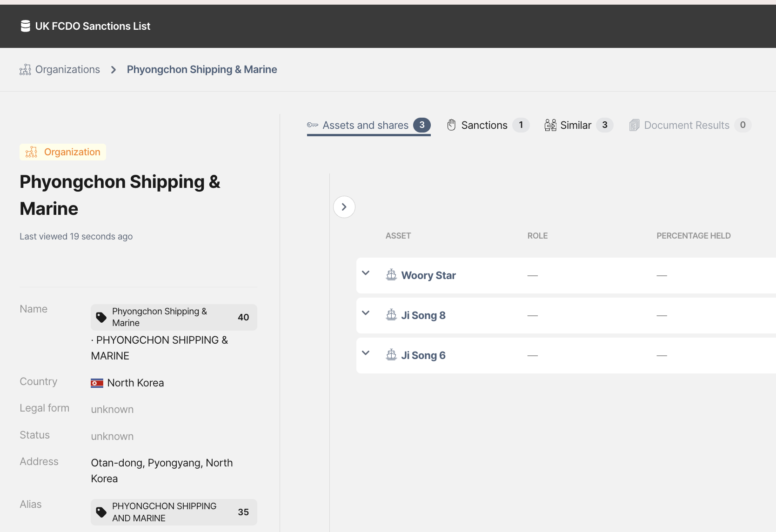Click the uppercase PHYONGCHON SHIPPING & MARINE name variant
The image size is (776, 532).
(x=160, y=348)
